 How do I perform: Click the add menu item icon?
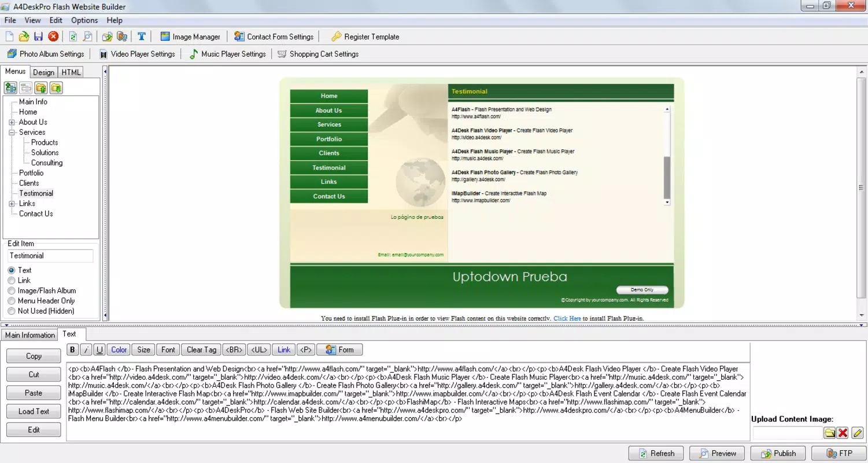pyautogui.click(x=10, y=88)
